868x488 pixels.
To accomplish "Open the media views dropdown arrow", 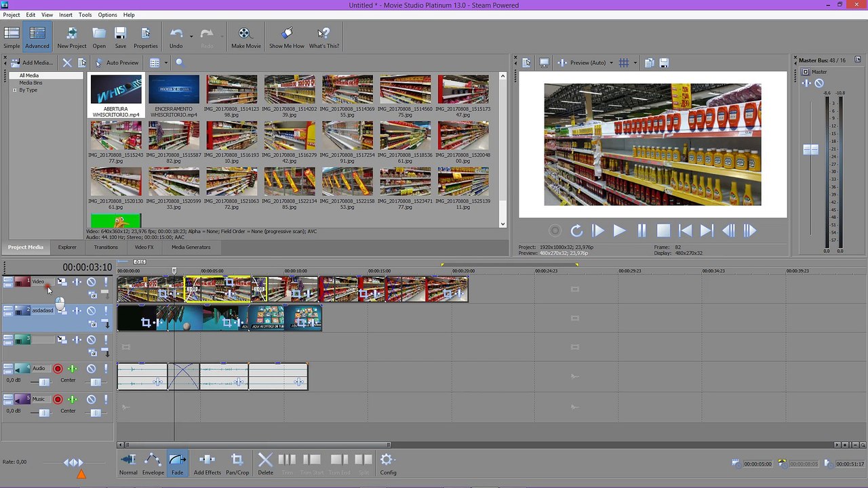I will click(x=165, y=62).
